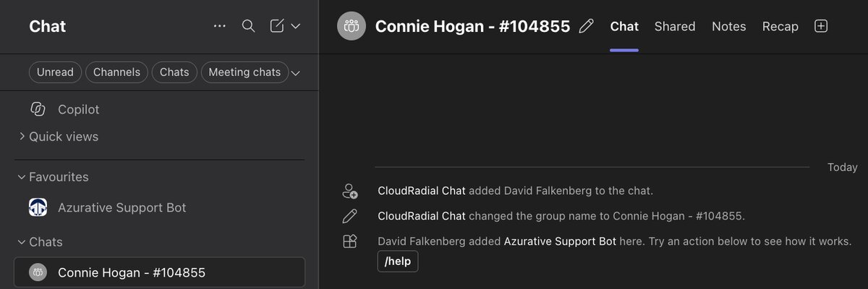The width and height of the screenshot is (868, 289).
Task: Click the Chat heading in the left panel
Action: coord(48,26)
